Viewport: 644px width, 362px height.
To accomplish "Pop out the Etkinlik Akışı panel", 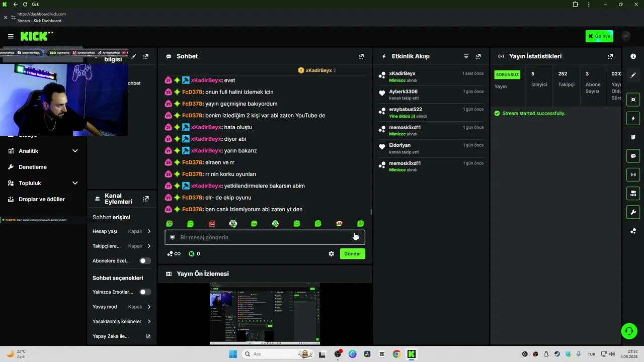I will pyautogui.click(x=478, y=56).
